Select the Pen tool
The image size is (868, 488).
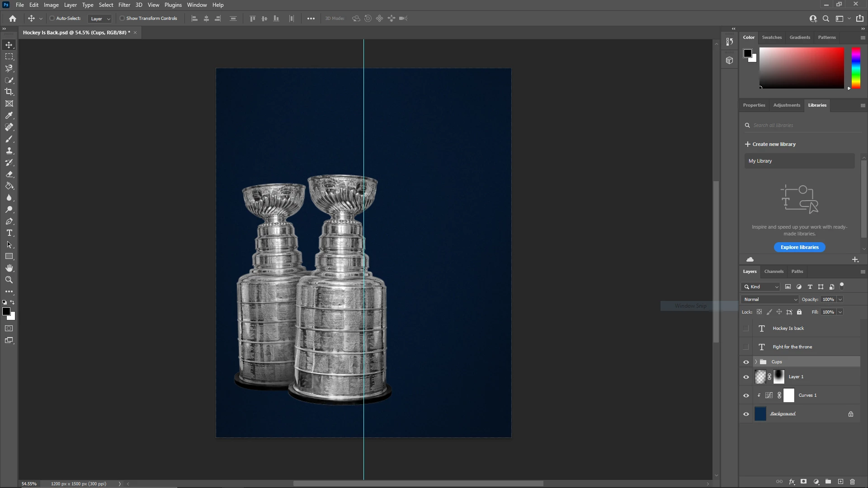click(9, 221)
